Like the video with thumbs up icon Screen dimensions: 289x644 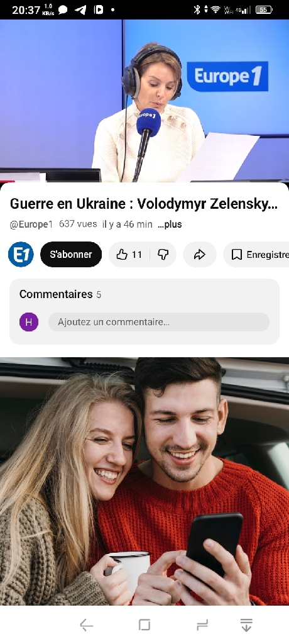click(129, 255)
